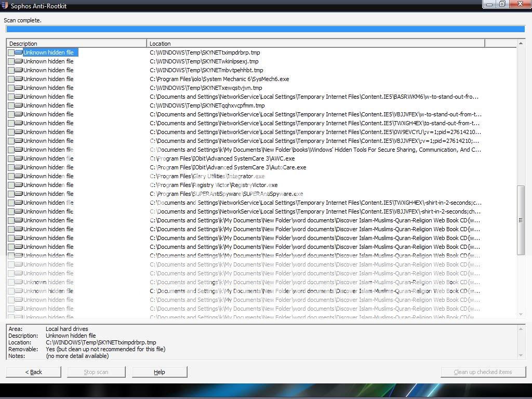Click drive icon for AutoCare.exe row
532x399 pixels.
19,167
